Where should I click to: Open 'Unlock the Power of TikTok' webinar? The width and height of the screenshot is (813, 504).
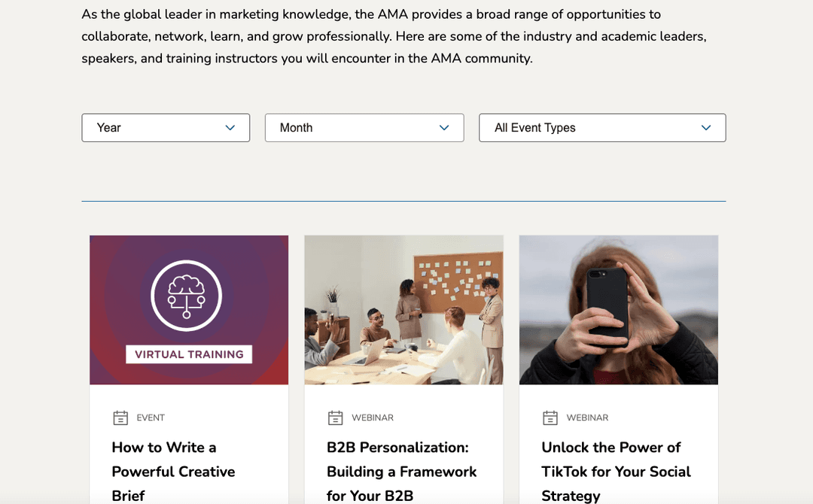[x=616, y=471]
